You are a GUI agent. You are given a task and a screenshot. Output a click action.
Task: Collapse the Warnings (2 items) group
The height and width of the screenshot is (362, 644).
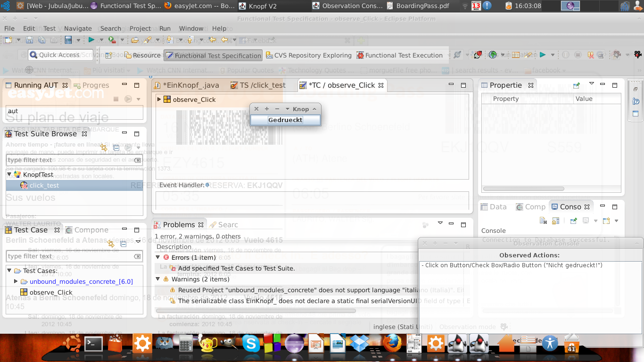pyautogui.click(x=158, y=279)
